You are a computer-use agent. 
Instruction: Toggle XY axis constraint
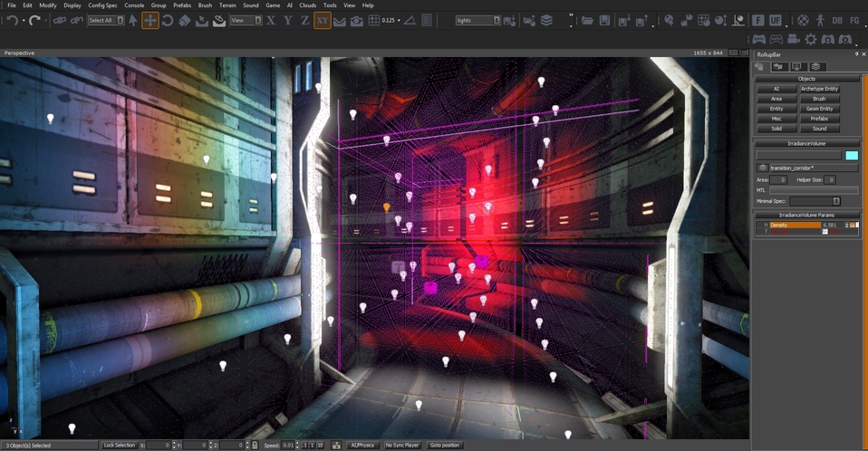[323, 20]
